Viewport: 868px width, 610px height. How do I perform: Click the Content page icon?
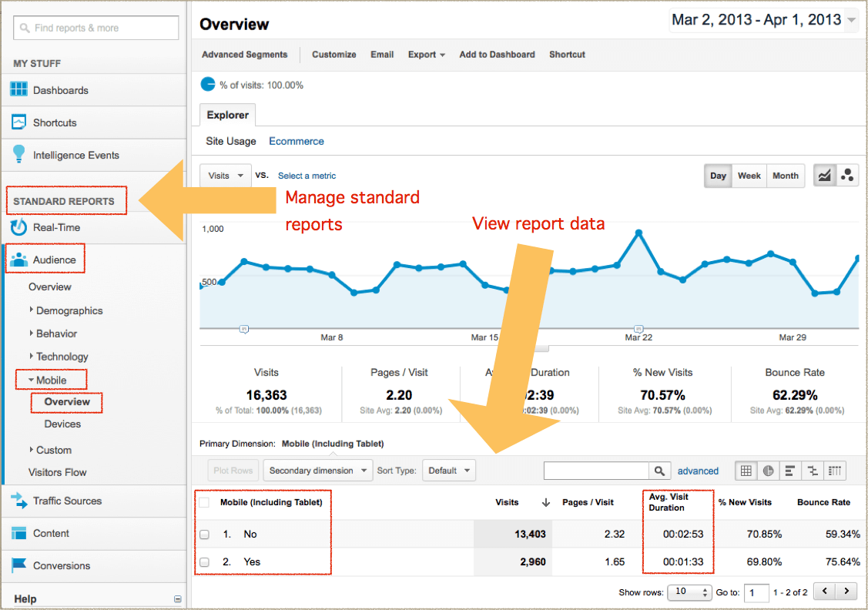18,533
